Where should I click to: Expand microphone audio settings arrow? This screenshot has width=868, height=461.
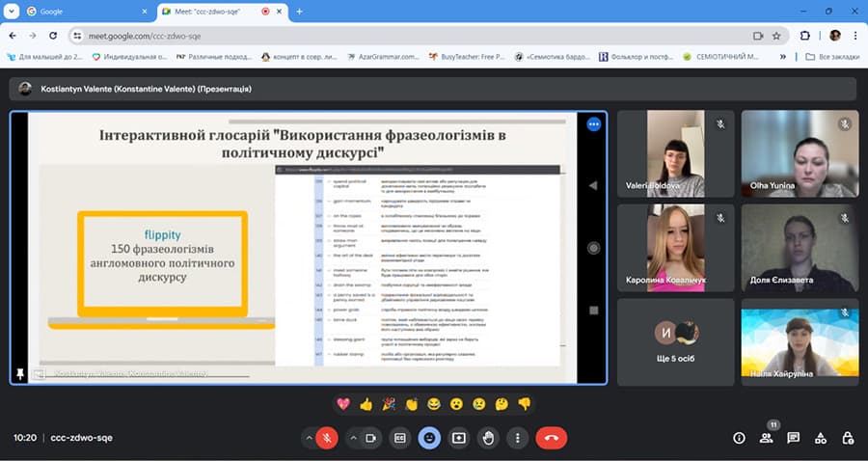(x=309, y=437)
